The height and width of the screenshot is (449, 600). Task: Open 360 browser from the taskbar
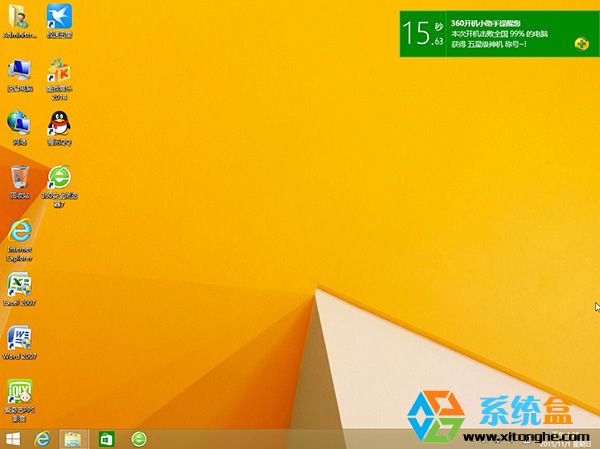(139, 439)
